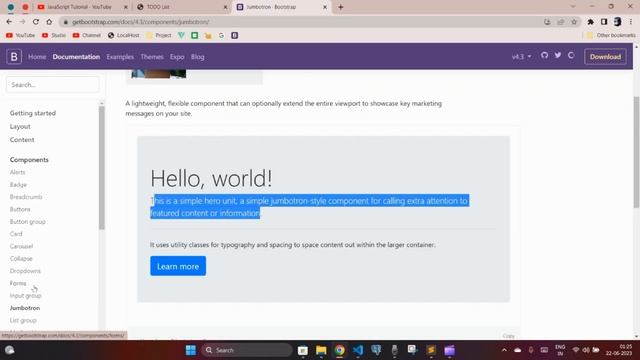
Task: Open the Button group docs link
Action: (28, 222)
